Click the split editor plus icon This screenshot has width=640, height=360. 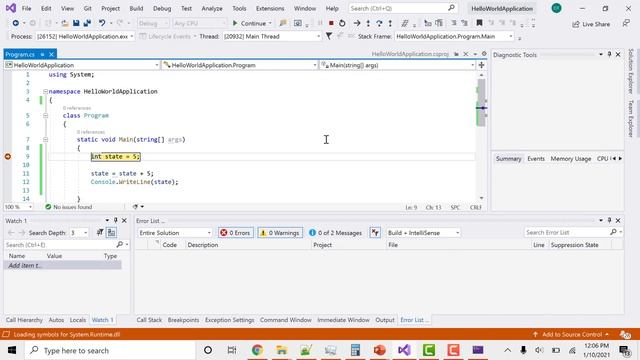pos(482,65)
